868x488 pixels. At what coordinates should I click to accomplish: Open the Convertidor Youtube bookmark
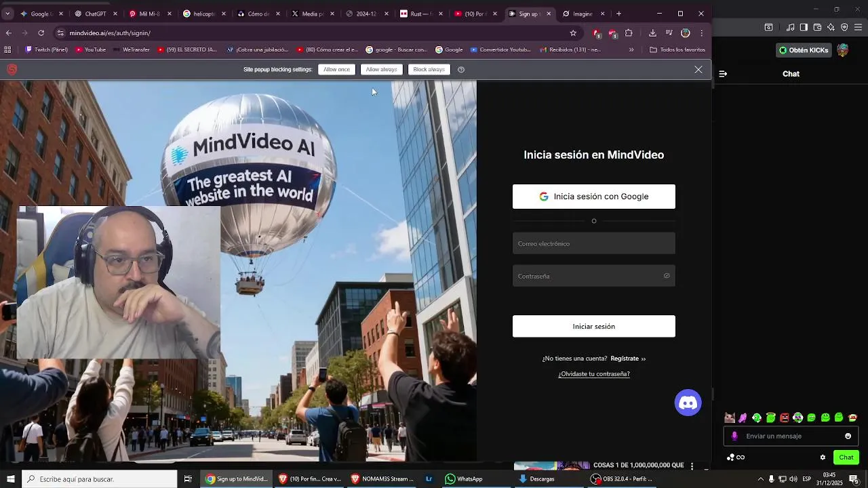pyautogui.click(x=500, y=49)
